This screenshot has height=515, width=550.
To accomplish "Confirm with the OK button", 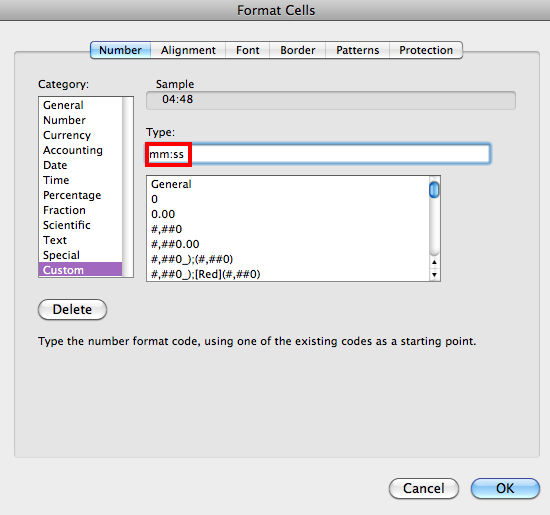I will (x=505, y=488).
